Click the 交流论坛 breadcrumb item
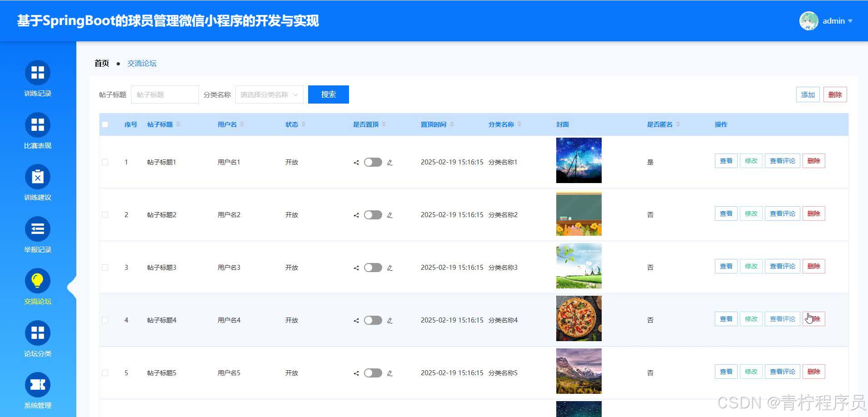 pos(142,63)
